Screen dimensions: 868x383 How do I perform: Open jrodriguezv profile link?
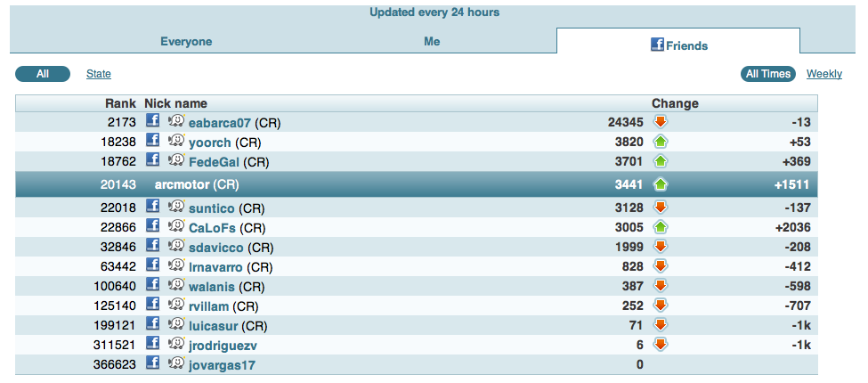point(223,344)
